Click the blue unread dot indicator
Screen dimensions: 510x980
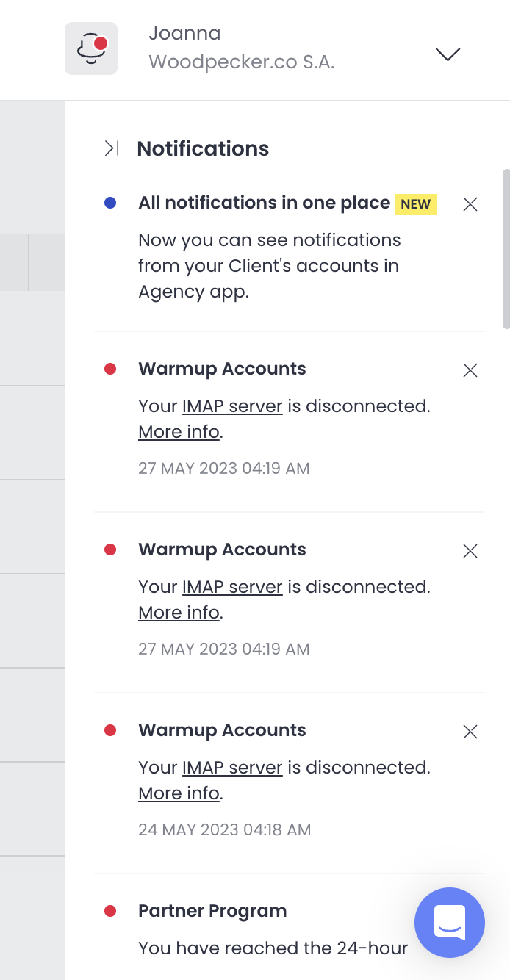(x=110, y=203)
